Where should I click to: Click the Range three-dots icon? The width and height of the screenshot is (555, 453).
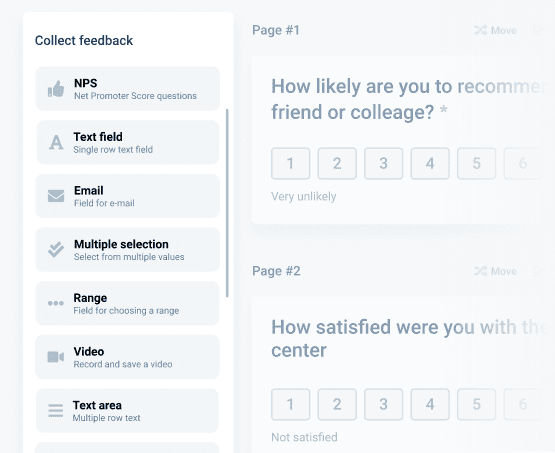pos(56,303)
